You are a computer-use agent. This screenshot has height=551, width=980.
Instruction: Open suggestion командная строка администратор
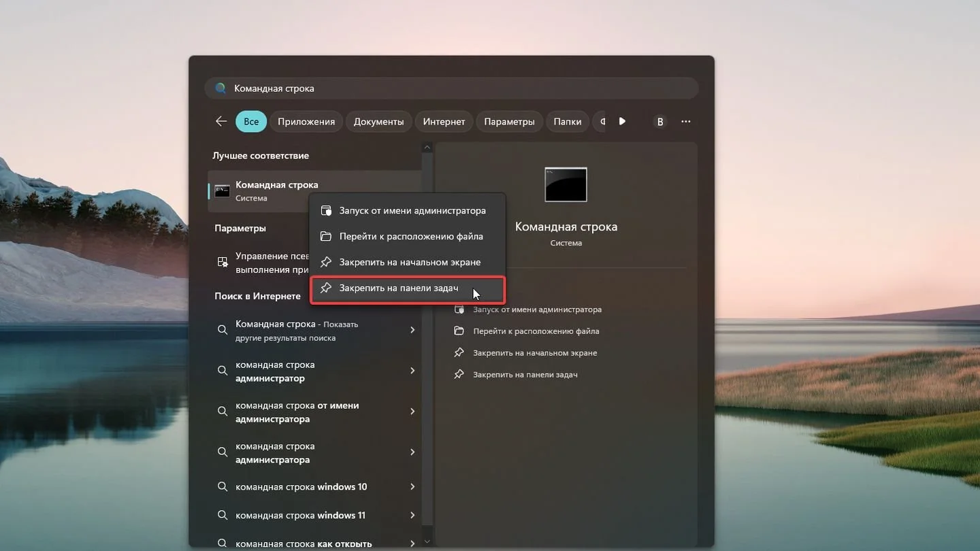(x=314, y=371)
